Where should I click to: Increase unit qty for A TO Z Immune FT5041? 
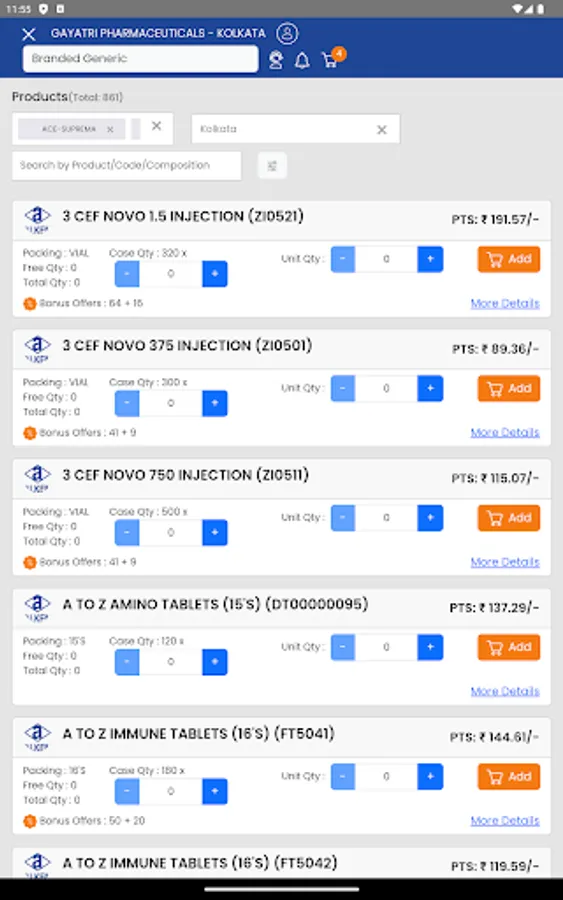coord(430,777)
